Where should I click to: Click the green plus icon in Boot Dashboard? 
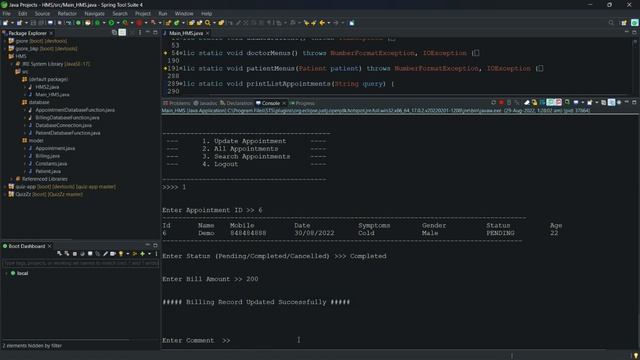pyautogui.click(x=142, y=254)
